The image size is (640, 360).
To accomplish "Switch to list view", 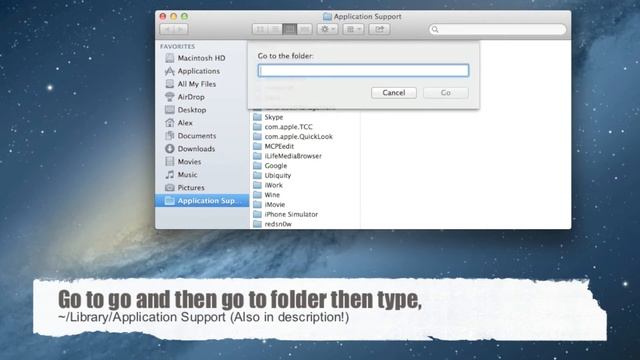I will pos(275,29).
